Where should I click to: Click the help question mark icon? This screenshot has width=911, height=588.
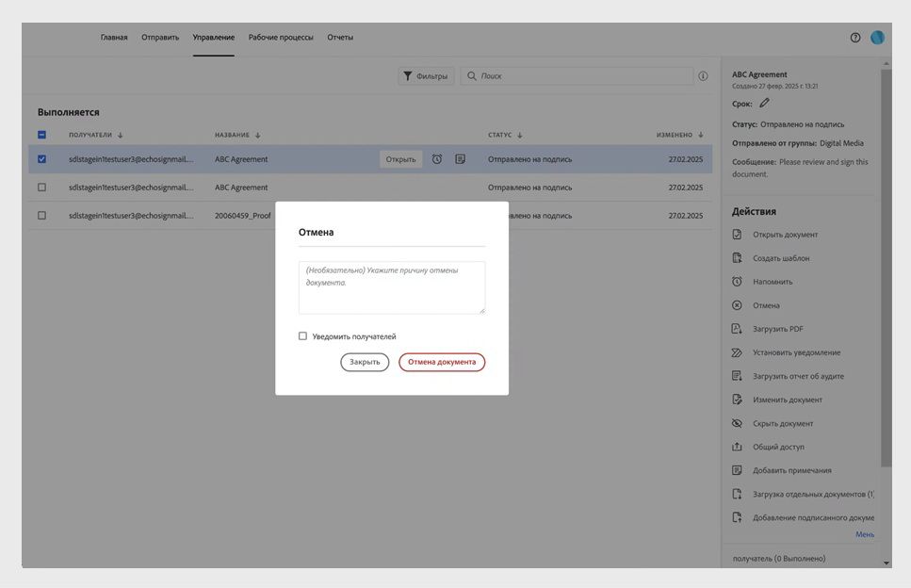(855, 38)
